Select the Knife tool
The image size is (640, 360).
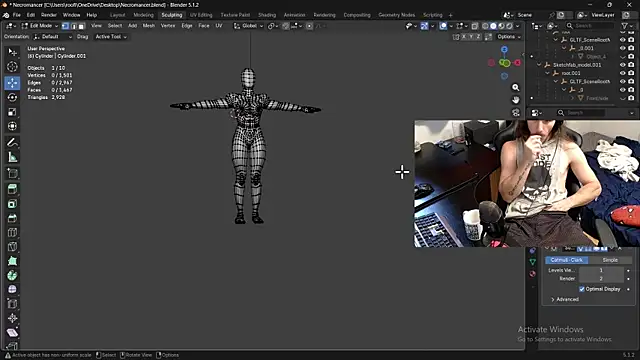[12, 247]
